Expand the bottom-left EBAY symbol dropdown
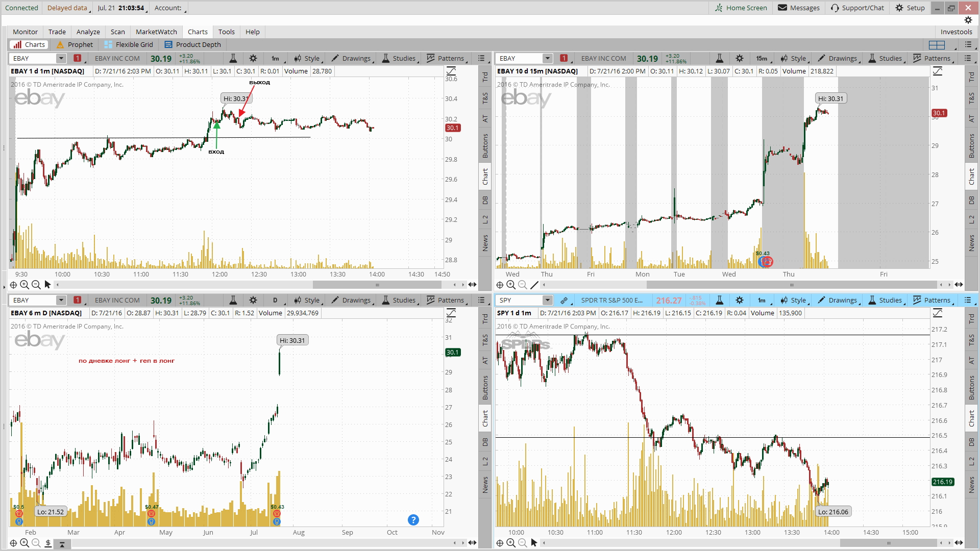Screen dimensions: 980x551 tap(61, 300)
